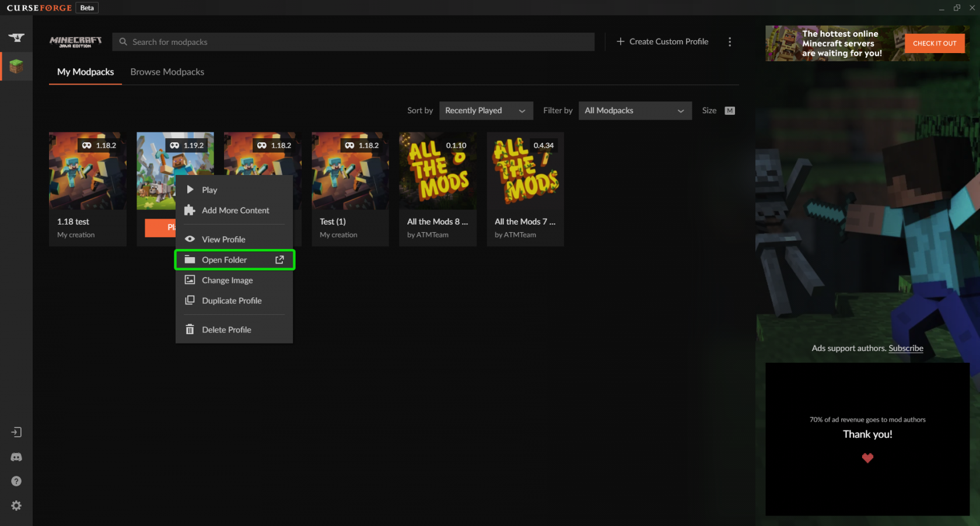Open the three-dot more options menu
Viewport: 980px width, 526px height.
click(x=730, y=42)
